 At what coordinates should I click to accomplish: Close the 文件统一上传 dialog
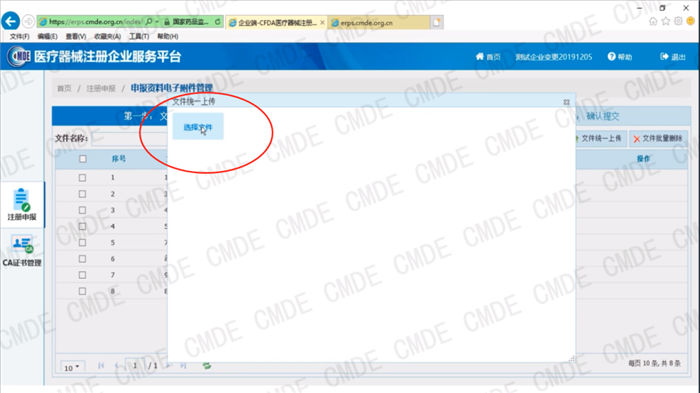click(x=566, y=102)
